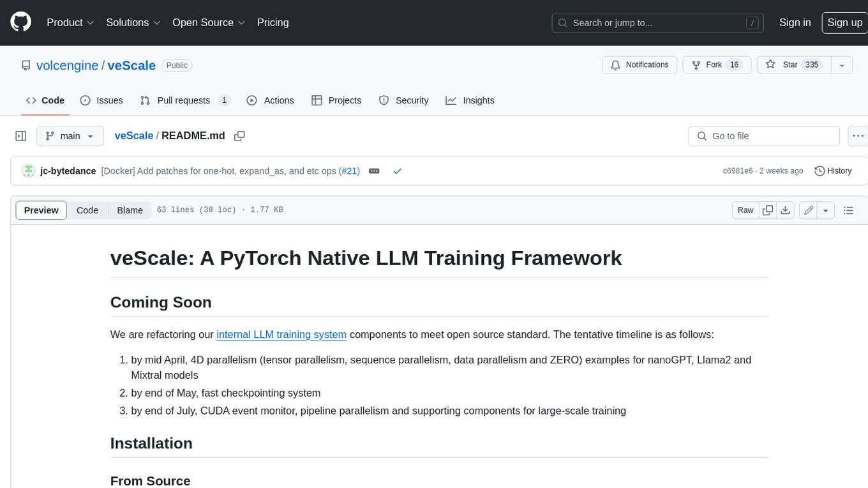The height and width of the screenshot is (488, 868).
Task: Expand the commit message details ellipsis
Action: tap(374, 171)
